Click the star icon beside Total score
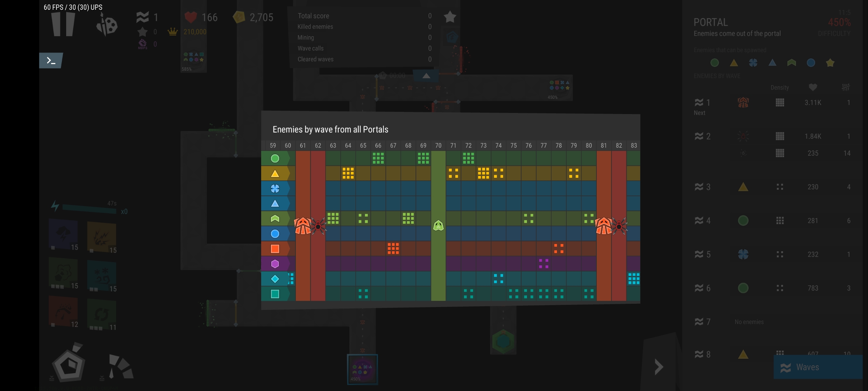The image size is (868, 391). coord(450,17)
